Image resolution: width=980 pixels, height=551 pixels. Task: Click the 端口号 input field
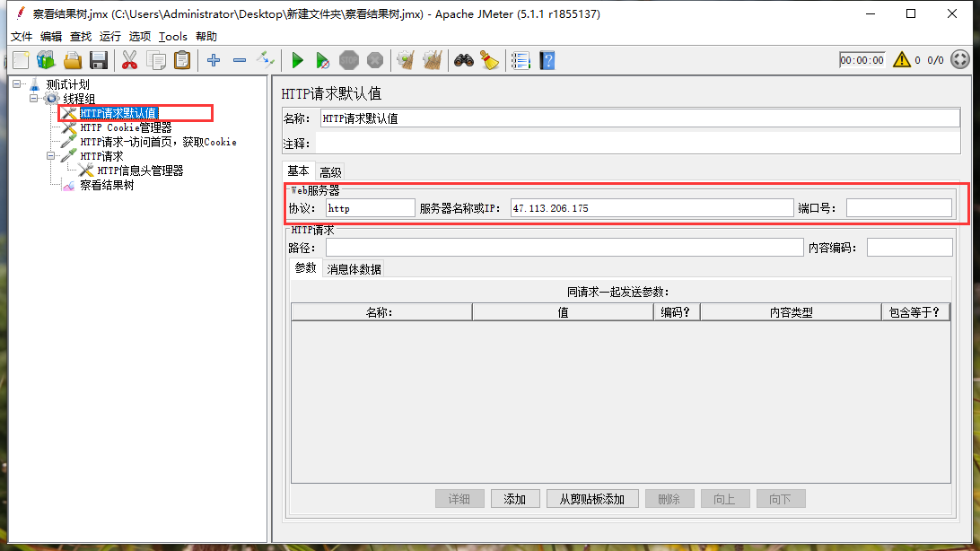898,208
